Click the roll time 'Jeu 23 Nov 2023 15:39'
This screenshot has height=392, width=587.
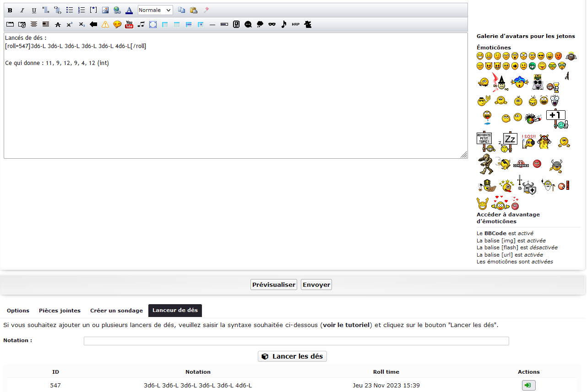pyautogui.click(x=386, y=386)
